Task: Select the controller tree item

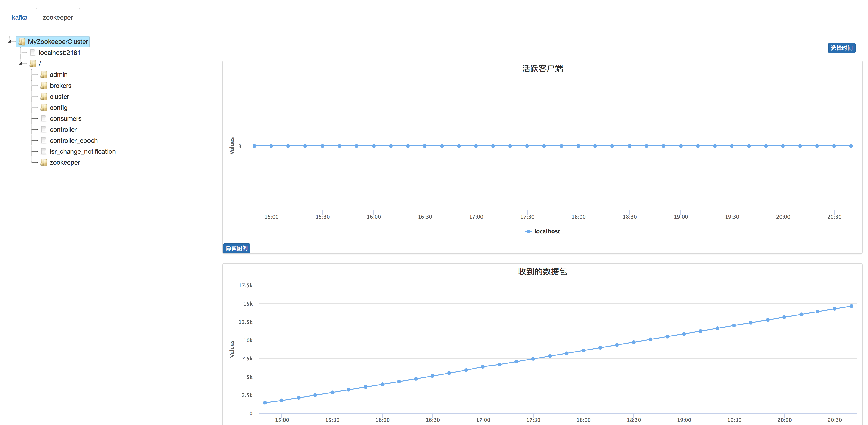Action: pos(63,130)
